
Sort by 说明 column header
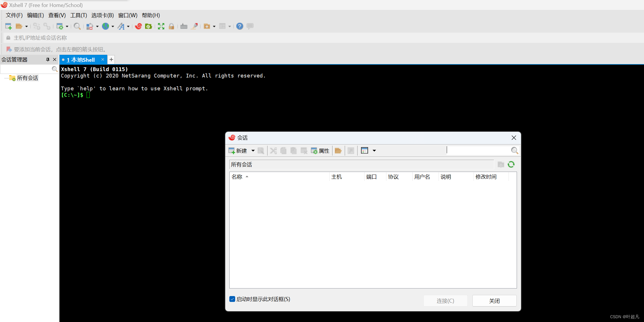pyautogui.click(x=456, y=177)
